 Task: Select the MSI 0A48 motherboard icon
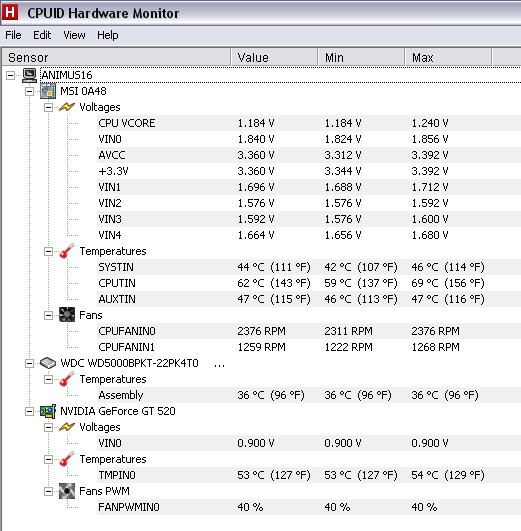(48, 91)
